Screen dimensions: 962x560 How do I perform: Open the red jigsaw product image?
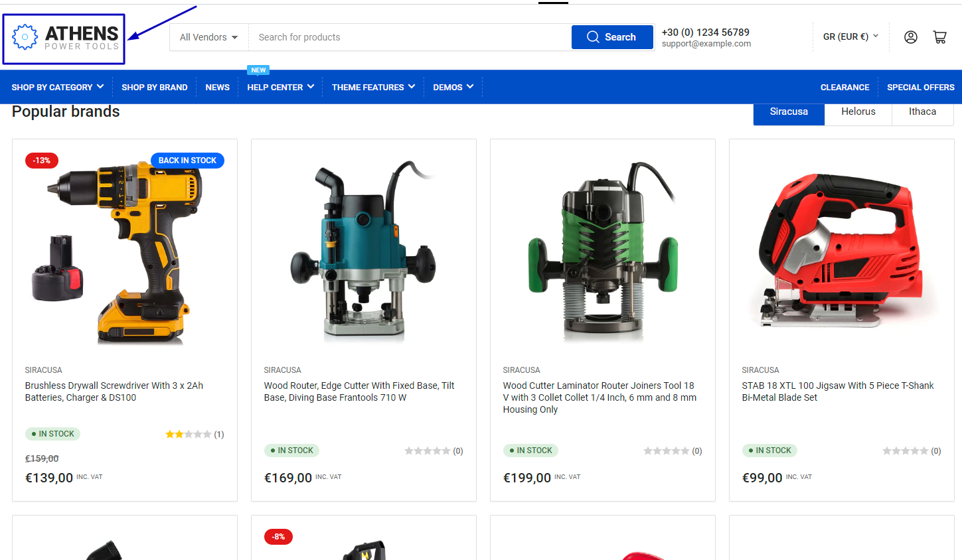(x=842, y=252)
